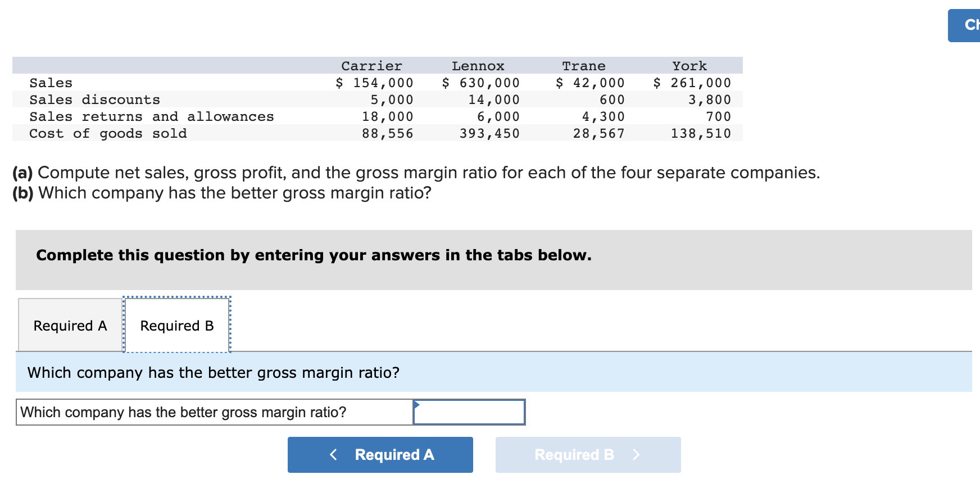Select the Carrier column header

tap(372, 66)
